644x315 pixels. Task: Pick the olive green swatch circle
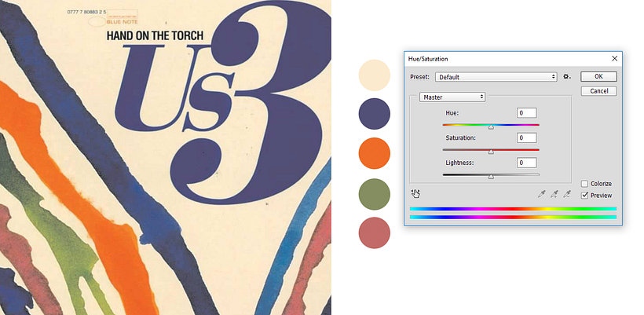[374, 194]
